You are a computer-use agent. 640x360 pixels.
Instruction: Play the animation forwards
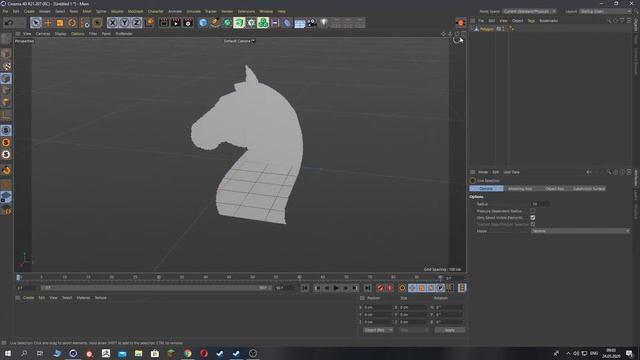pos(336,288)
